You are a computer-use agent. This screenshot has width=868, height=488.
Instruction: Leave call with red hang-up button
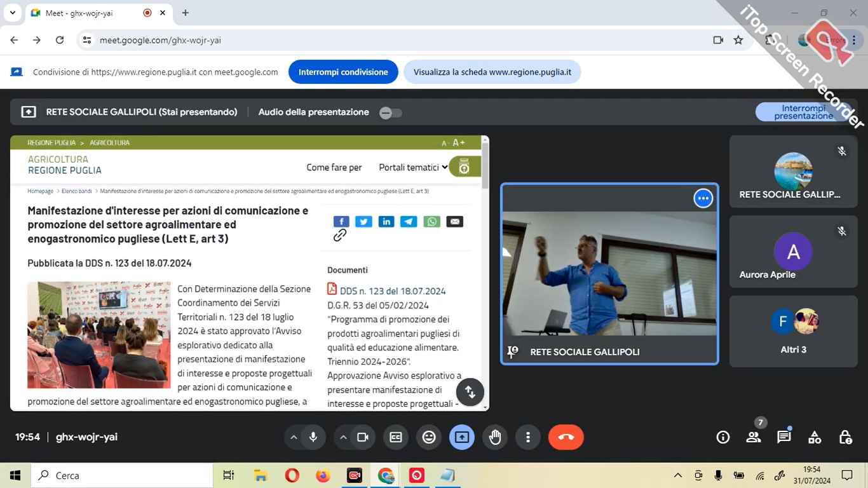pyautogui.click(x=566, y=437)
